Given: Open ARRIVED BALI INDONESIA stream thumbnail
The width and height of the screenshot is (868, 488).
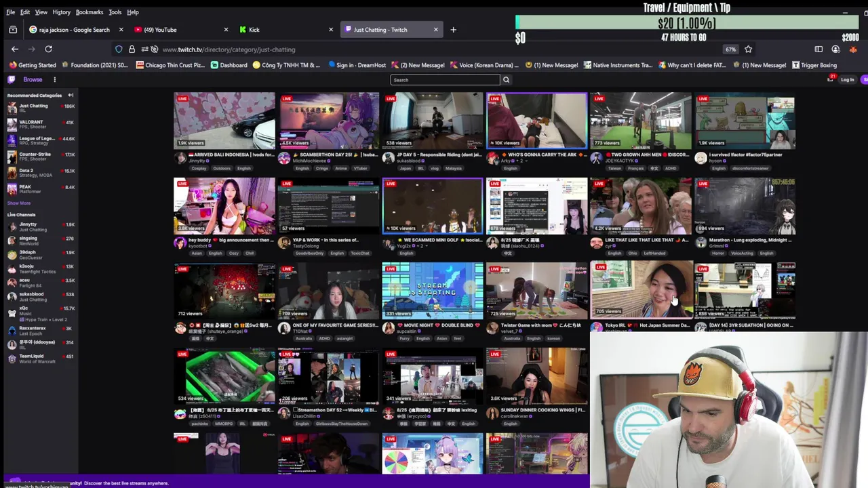Looking at the screenshot, I should (224, 121).
